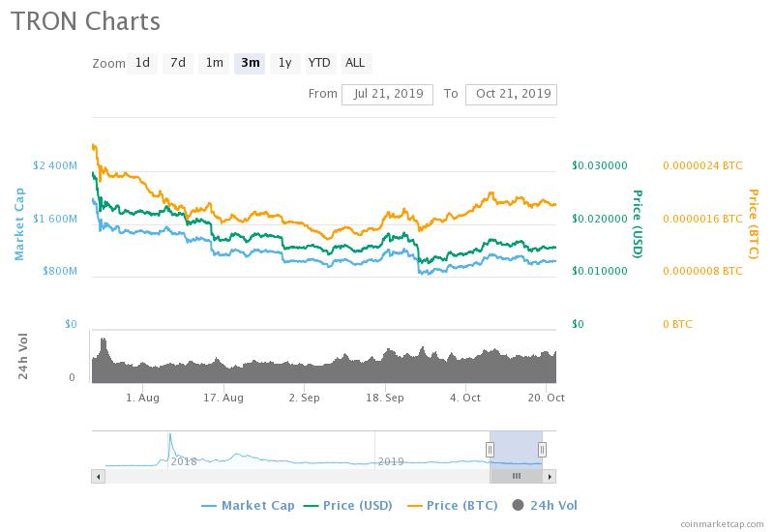
Task: Click the navigator scrollbar thumb
Action: pos(517,476)
